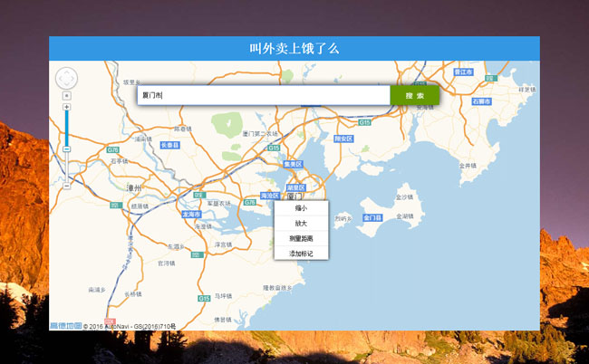
Task: Click the G15 highway shield near 马坪镇
Action: coord(205,298)
